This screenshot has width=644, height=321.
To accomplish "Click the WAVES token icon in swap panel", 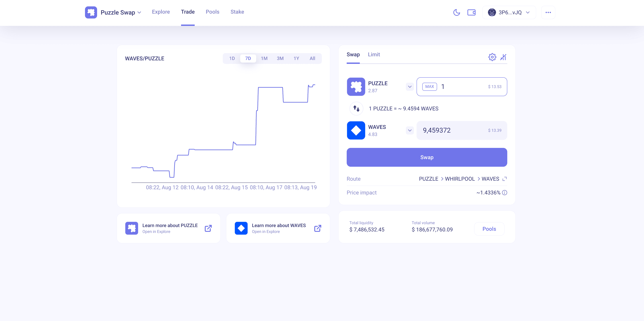I will 356,130.
